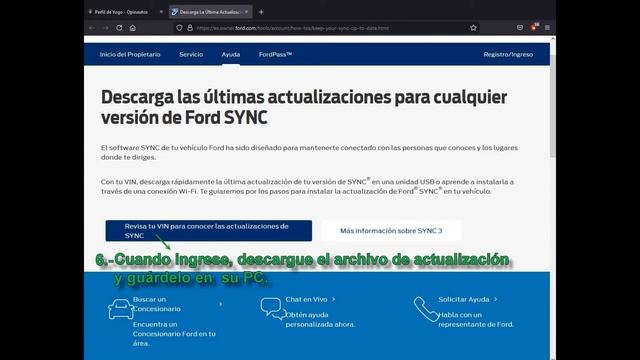The width and height of the screenshot is (640, 360).
Task: Reload the page with the refresh icon
Action: 119,28
